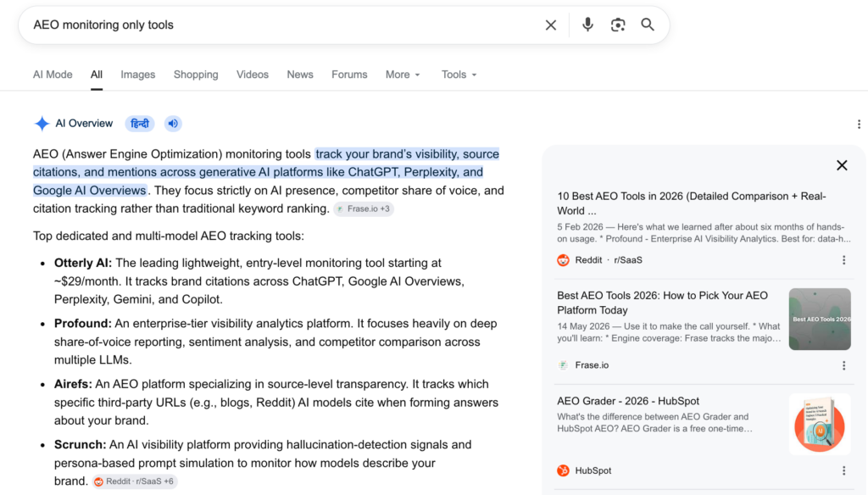Image resolution: width=868 pixels, height=495 pixels.
Task: Click the AI Overview sparkle icon
Action: [42, 124]
